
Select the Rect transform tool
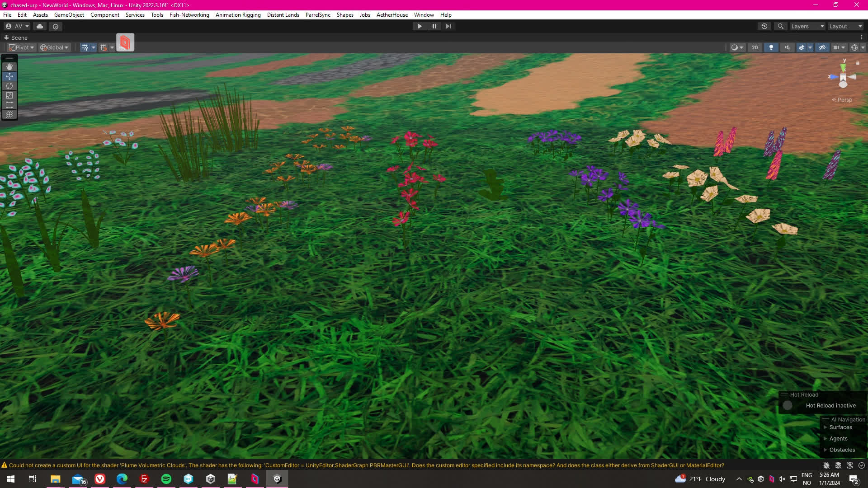coord(9,105)
